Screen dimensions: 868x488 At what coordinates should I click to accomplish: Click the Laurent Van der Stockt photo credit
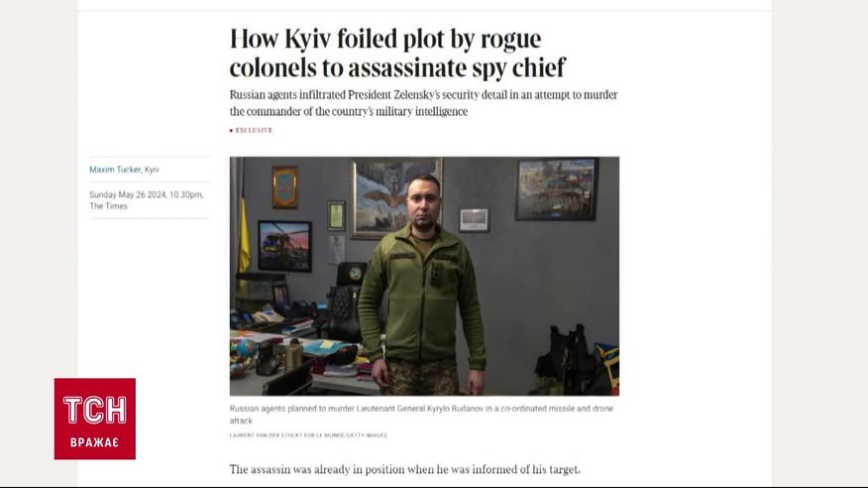[308, 435]
